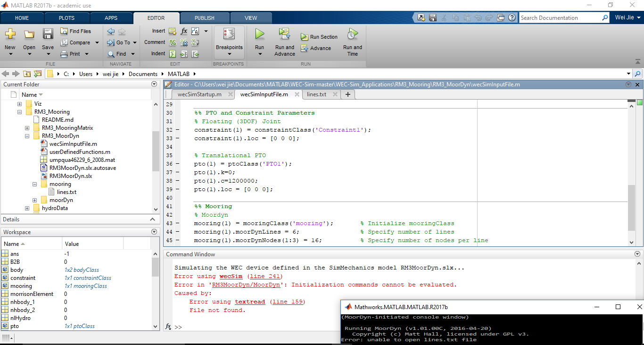Uncomment lines with the crossed percent icon
This screenshot has height=345, width=644.
click(x=184, y=42)
